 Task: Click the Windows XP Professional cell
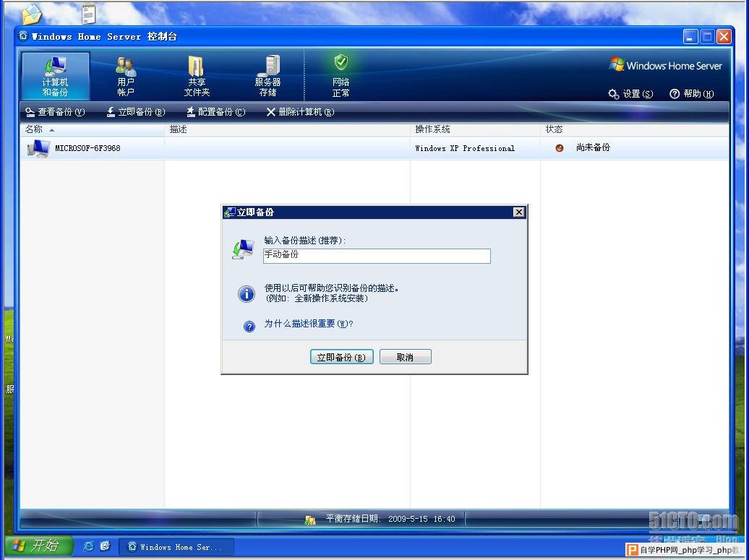[x=465, y=148]
